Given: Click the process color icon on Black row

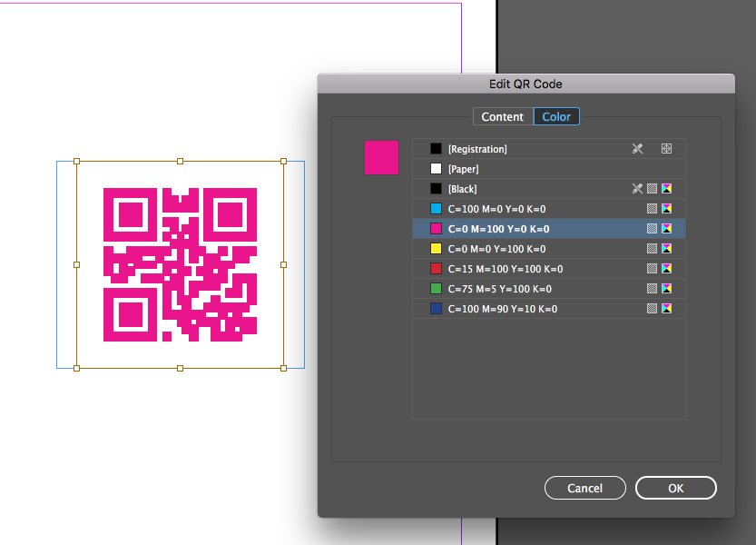Looking at the screenshot, I should (x=652, y=189).
